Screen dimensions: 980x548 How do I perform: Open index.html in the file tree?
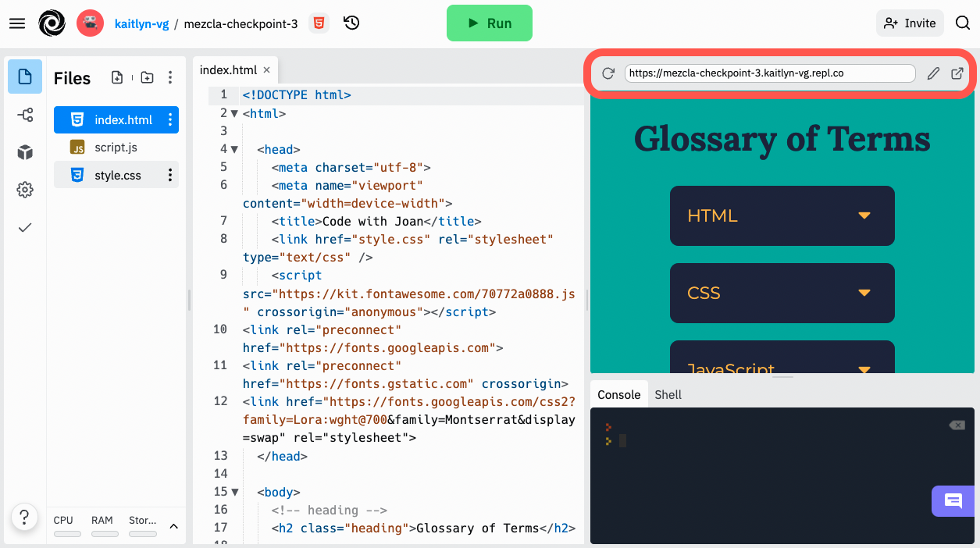(116, 120)
